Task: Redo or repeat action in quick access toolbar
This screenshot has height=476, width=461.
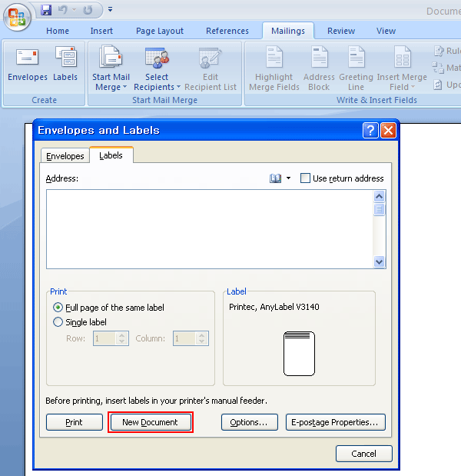Action: (x=88, y=10)
